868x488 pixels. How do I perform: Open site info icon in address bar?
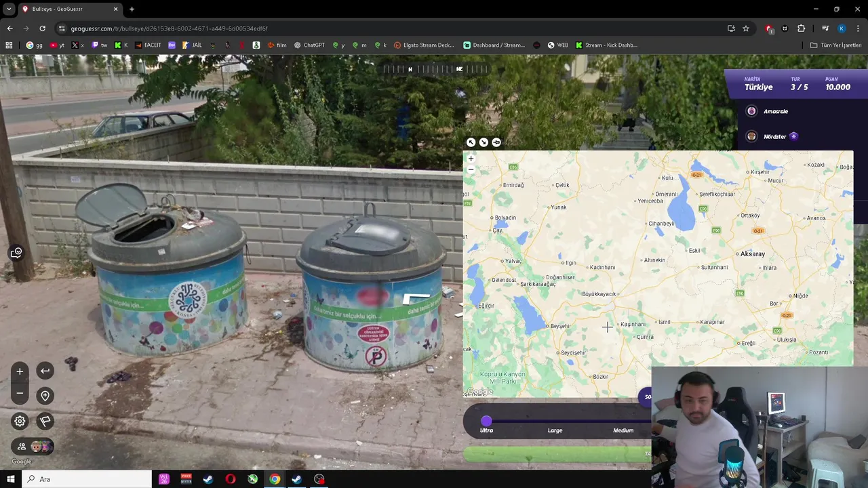click(x=62, y=28)
